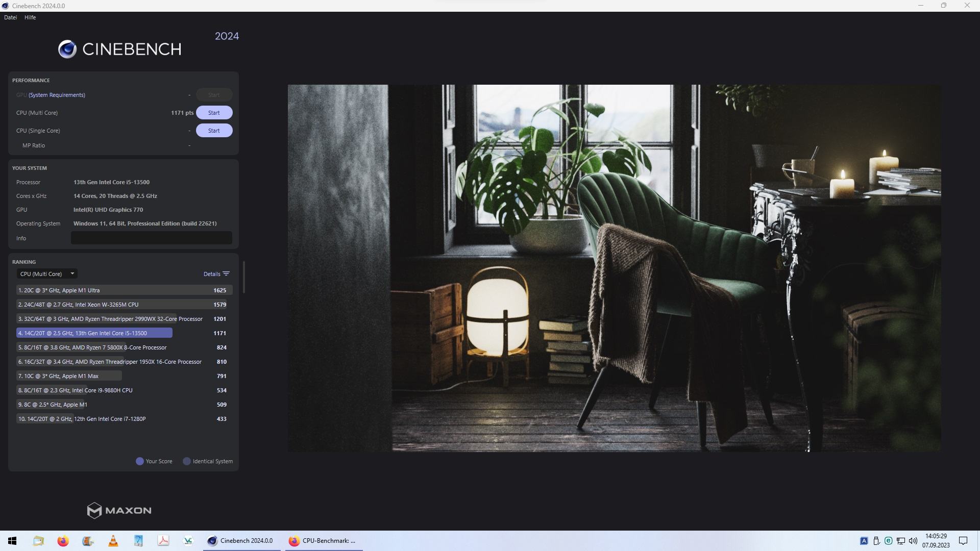
Task: Click the ESET security tray icon
Action: [888, 541]
